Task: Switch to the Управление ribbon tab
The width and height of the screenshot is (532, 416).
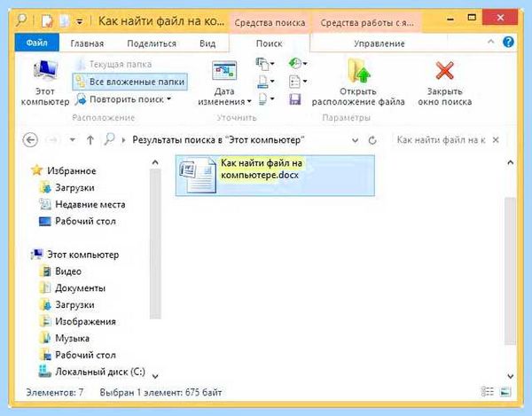Action: coord(379,43)
